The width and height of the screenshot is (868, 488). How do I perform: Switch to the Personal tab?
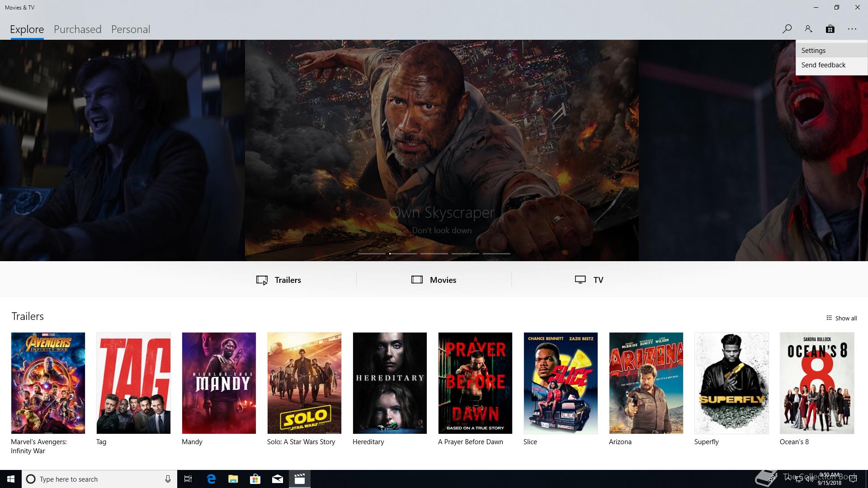click(x=131, y=29)
